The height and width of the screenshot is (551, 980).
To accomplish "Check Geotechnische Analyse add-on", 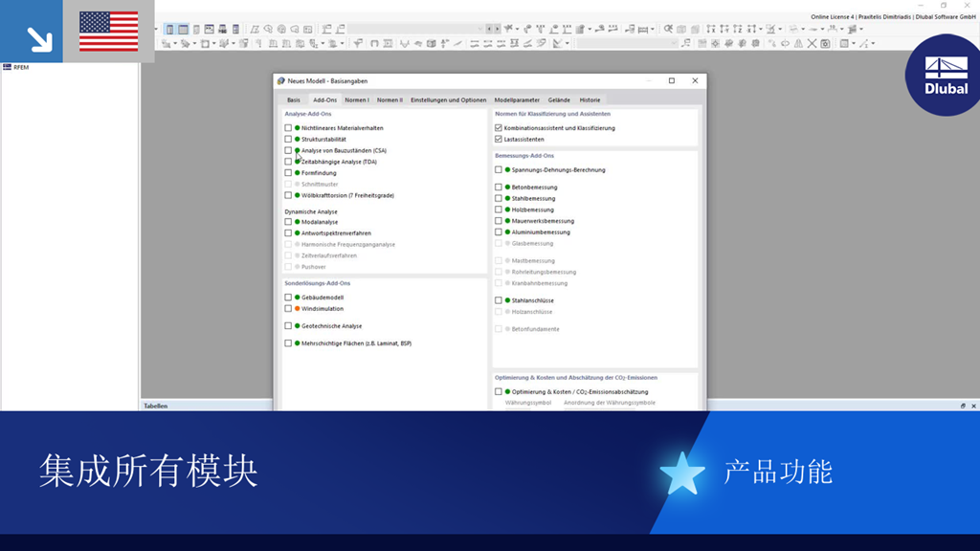I will click(x=288, y=326).
